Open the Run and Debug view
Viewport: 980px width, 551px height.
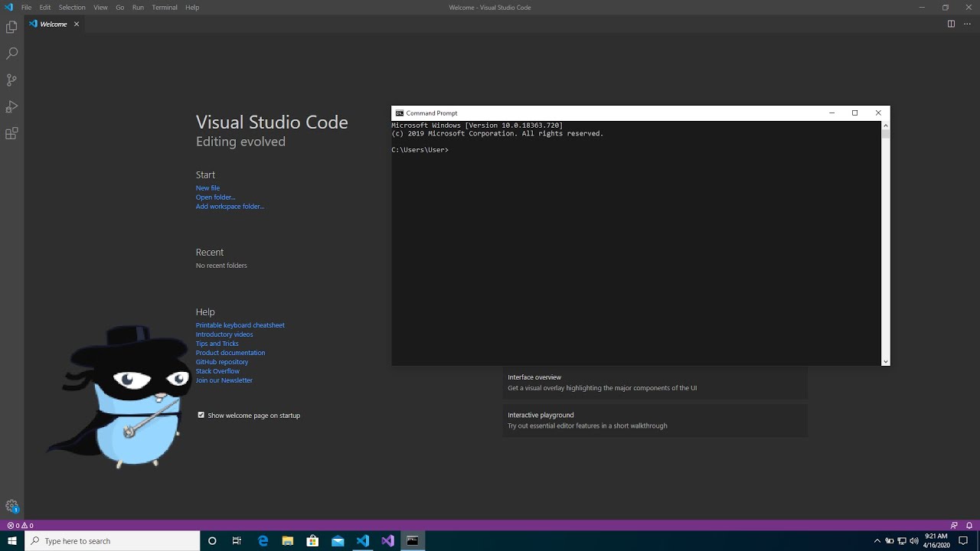11,106
